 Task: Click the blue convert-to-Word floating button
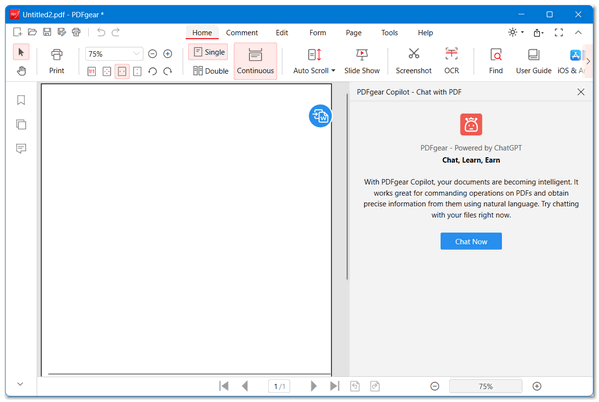click(x=320, y=116)
